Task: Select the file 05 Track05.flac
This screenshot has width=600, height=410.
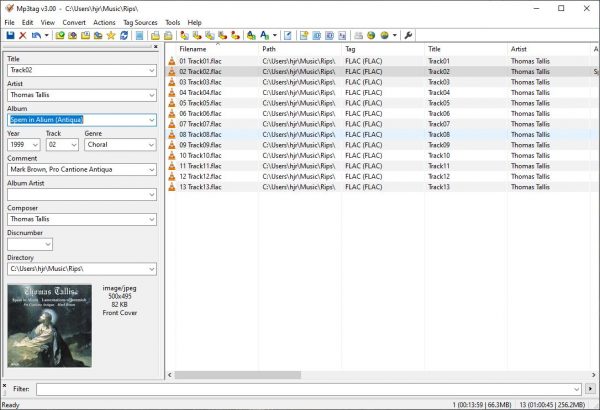Action: (201, 103)
